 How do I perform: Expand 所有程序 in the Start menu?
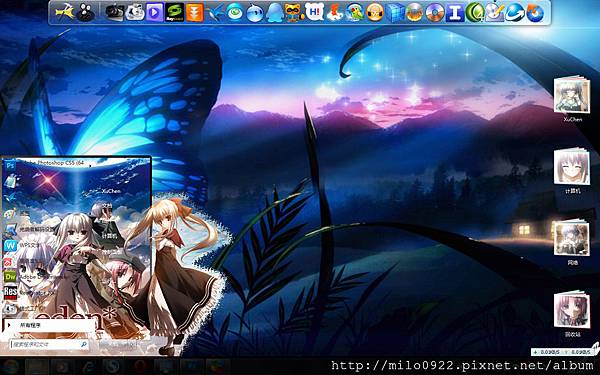[49, 325]
